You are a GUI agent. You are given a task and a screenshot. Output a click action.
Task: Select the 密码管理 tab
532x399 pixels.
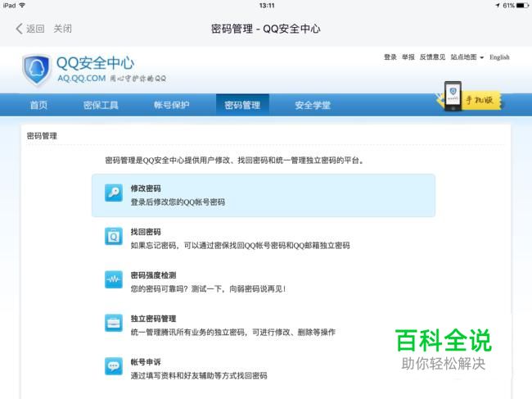[242, 105]
